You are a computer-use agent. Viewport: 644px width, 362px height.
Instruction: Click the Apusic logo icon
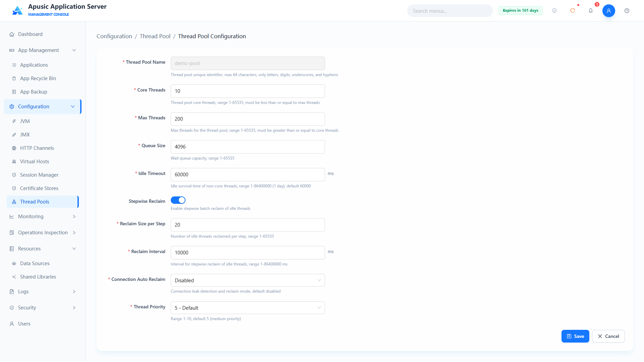(x=17, y=10)
